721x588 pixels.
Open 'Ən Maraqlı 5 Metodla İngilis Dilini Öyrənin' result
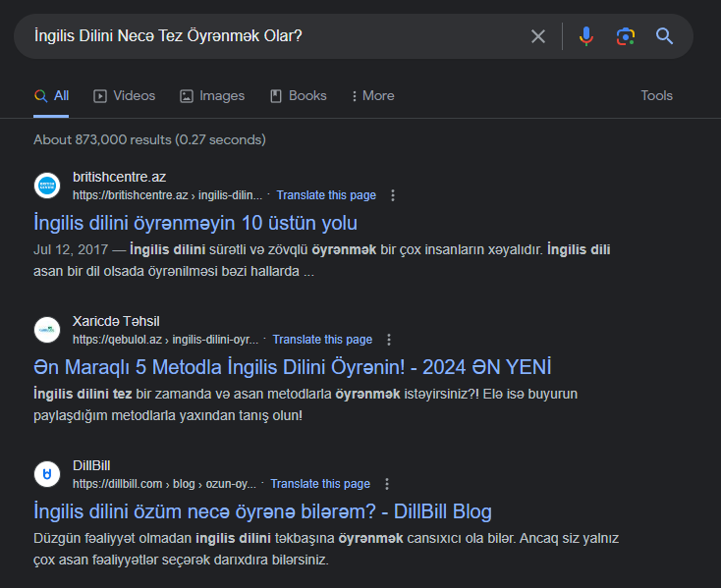293,367
